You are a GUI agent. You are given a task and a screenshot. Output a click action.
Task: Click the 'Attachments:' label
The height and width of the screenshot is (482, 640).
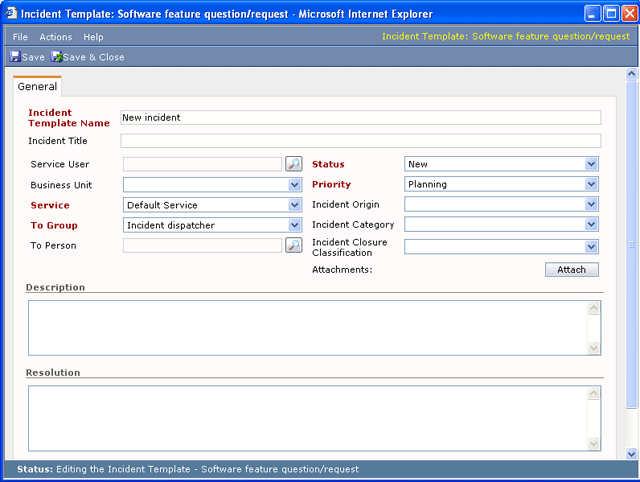point(342,270)
